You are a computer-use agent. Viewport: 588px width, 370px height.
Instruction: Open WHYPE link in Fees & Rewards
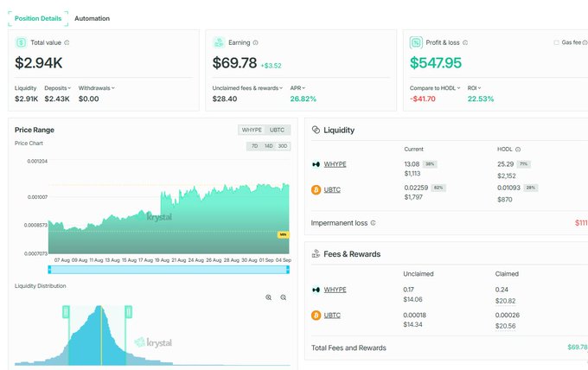(x=335, y=290)
